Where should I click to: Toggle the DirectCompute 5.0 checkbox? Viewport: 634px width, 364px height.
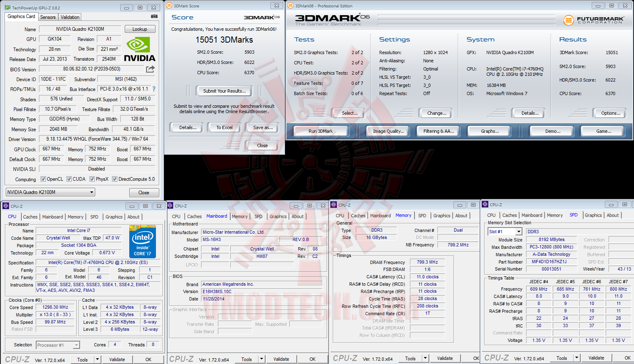click(114, 179)
